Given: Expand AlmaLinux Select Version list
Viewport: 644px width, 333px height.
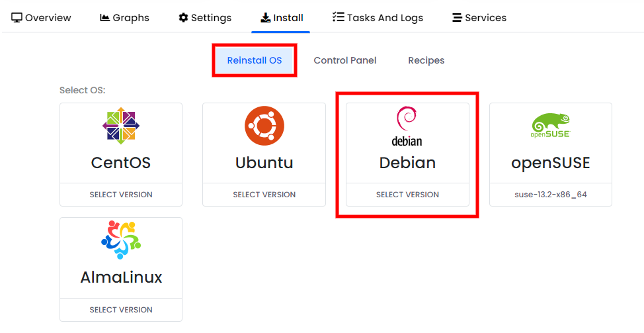Looking at the screenshot, I should tap(121, 310).
